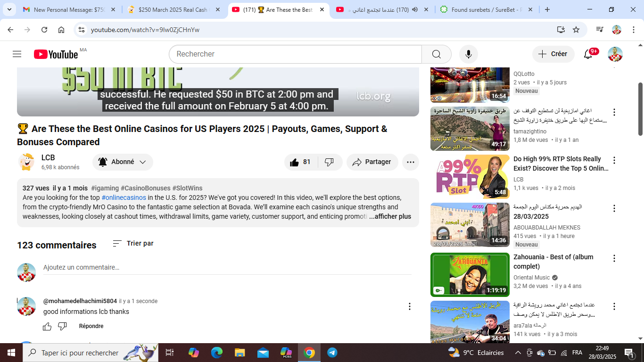
Task: Click the Partager share button
Action: [372, 162]
